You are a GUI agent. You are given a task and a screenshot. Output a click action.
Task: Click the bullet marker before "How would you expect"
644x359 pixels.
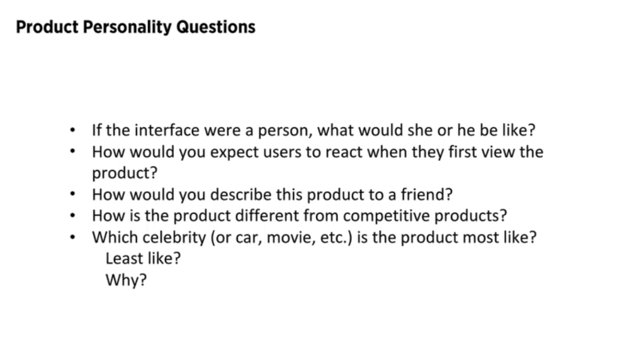[x=74, y=153]
